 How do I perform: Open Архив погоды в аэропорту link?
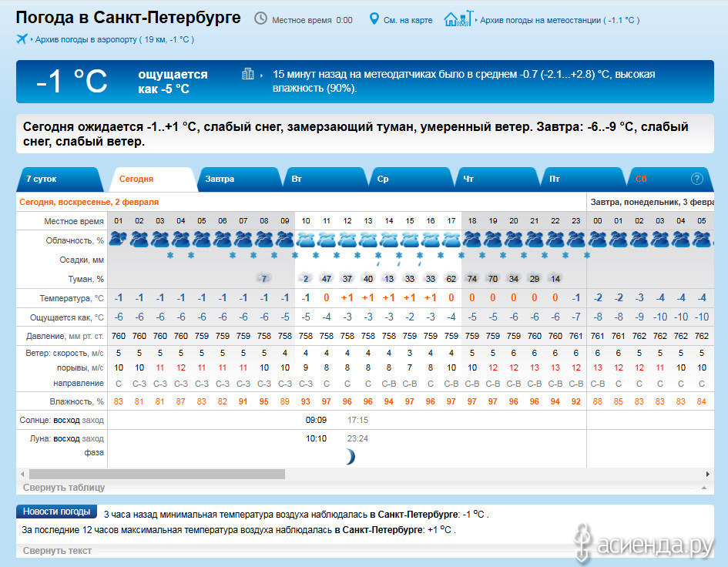coord(115,39)
